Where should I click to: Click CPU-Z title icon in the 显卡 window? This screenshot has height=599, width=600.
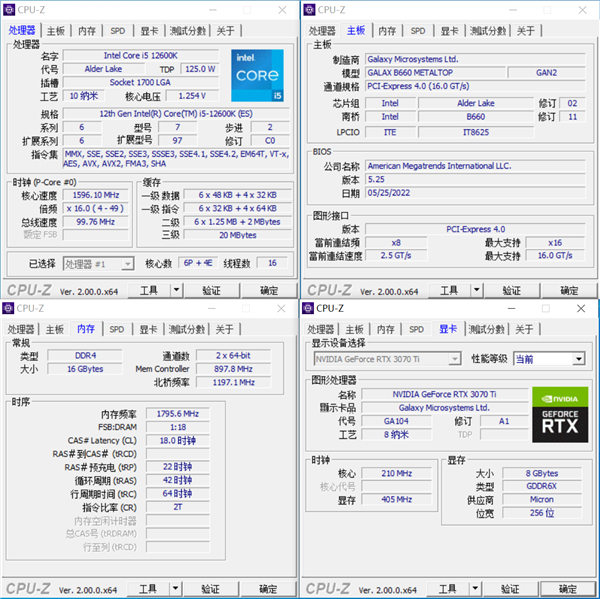(309, 308)
